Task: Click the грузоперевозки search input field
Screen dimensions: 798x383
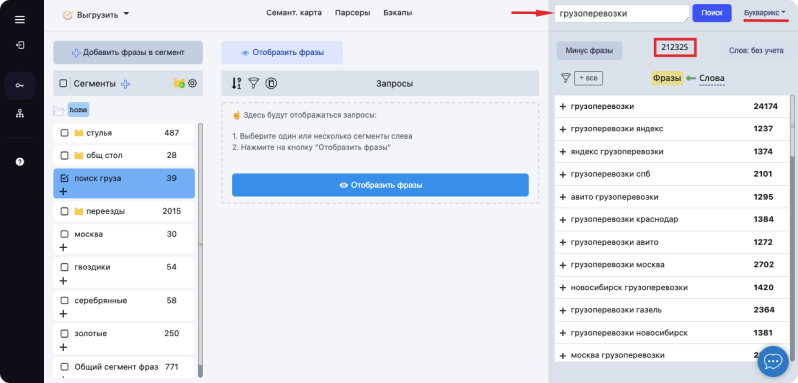Action: click(x=622, y=14)
